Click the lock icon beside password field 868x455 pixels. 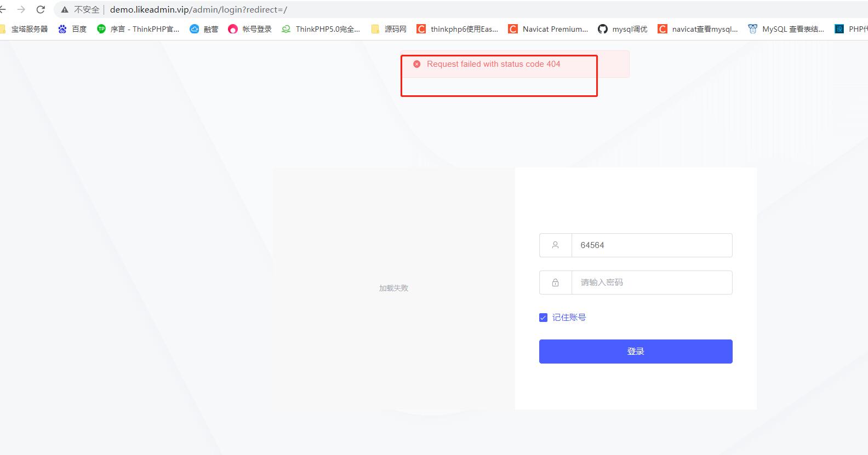(x=555, y=283)
